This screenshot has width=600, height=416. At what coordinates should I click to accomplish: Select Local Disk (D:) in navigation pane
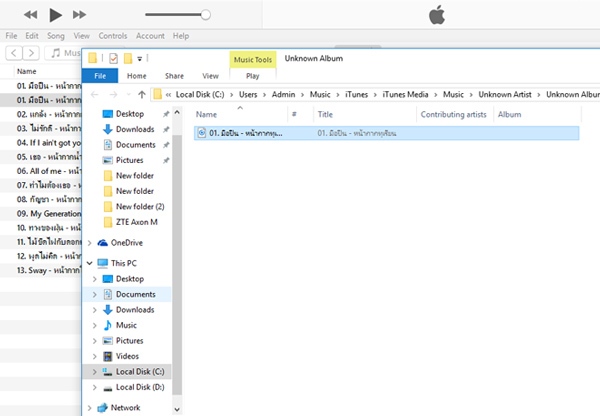(140, 387)
